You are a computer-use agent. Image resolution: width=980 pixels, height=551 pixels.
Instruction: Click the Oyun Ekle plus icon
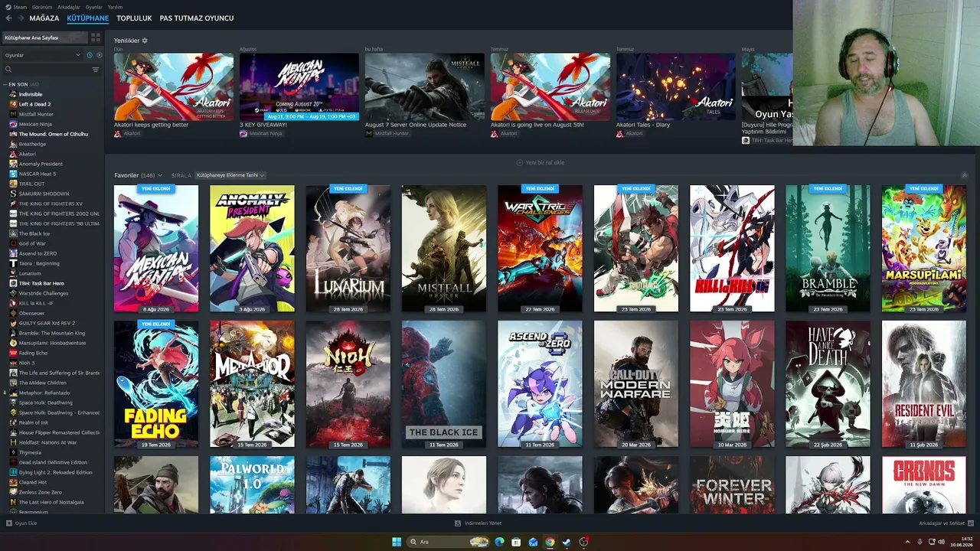9,523
